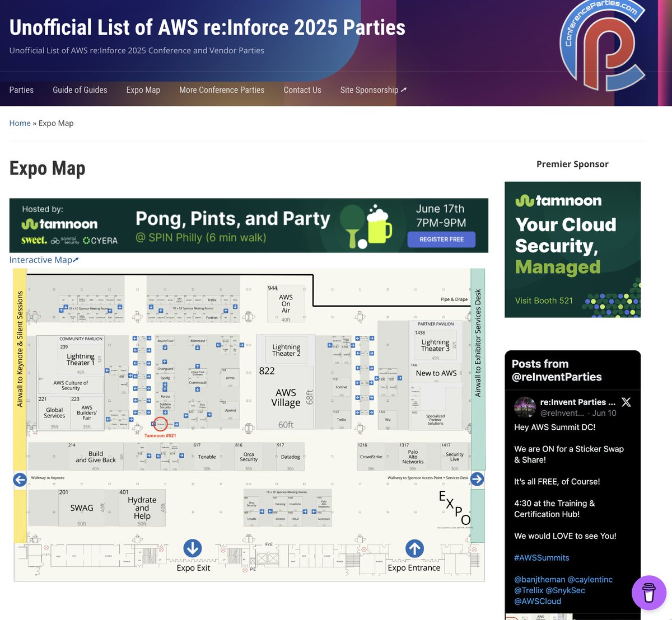672x620 pixels.
Task: Click the red circled Tamnoon booth marker
Action: [161, 424]
